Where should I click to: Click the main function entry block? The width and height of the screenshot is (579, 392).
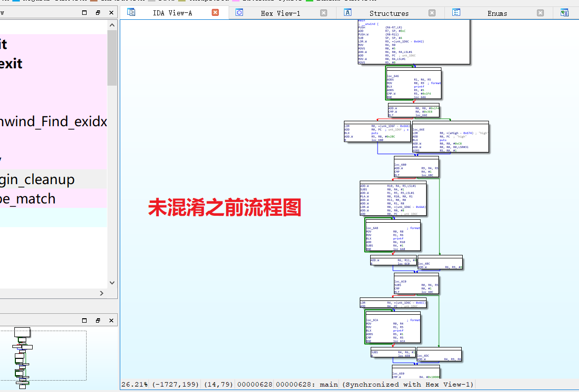[414, 42]
